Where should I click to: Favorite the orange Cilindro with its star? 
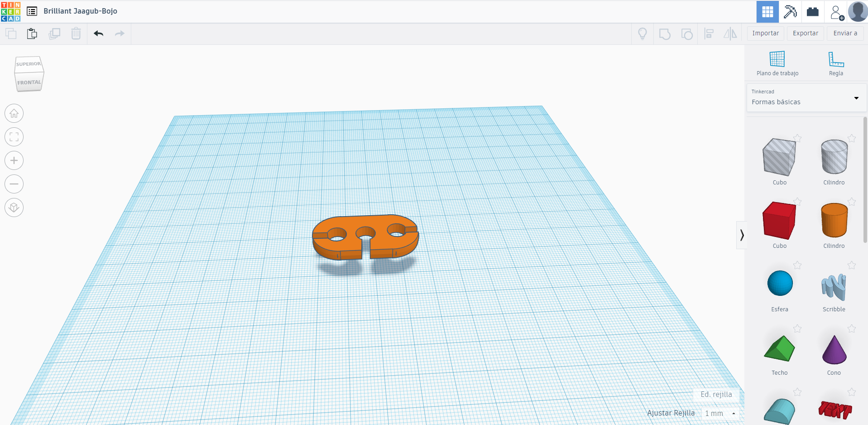pyautogui.click(x=852, y=202)
